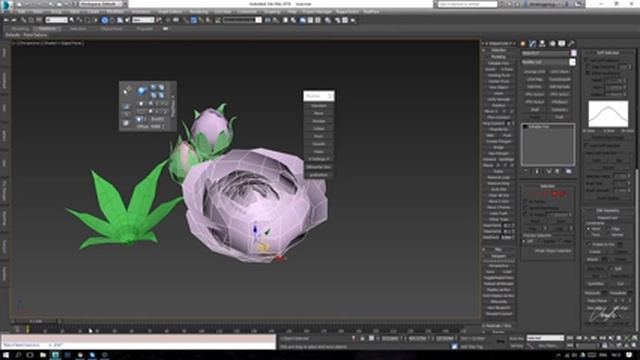Select the Edge constraint radio button
640x360 pixels.
[608, 229]
